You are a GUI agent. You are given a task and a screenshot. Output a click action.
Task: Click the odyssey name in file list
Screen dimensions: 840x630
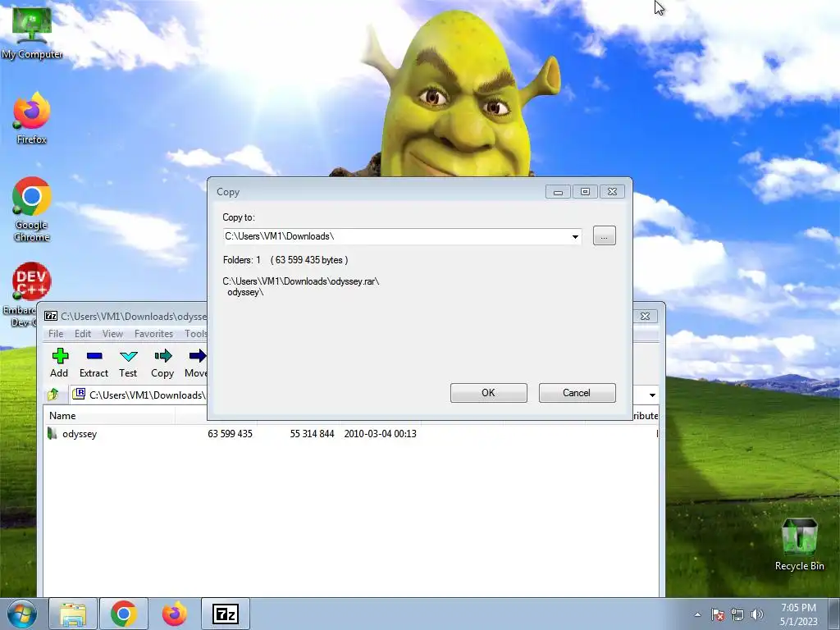[80, 434]
